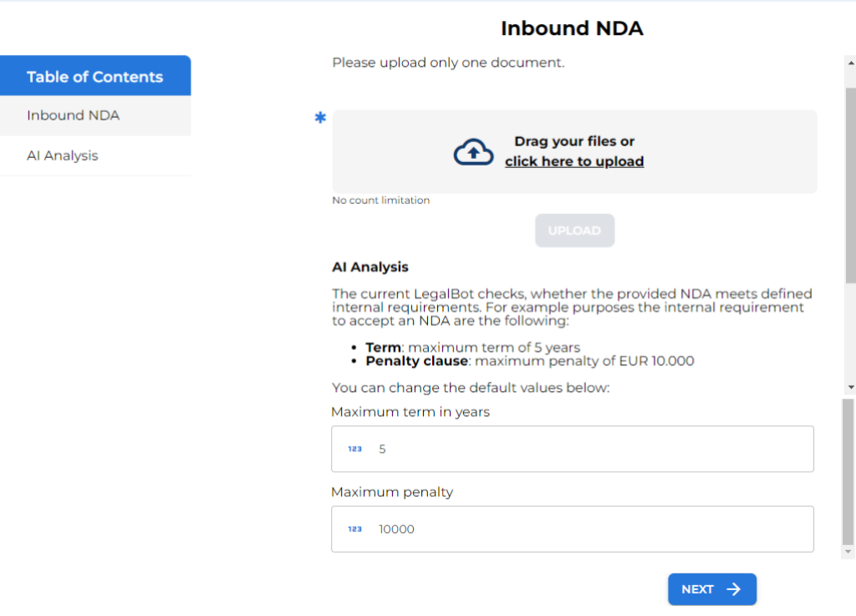
Task: Click the 123 icon in Maximum term field
Action: [355, 449]
